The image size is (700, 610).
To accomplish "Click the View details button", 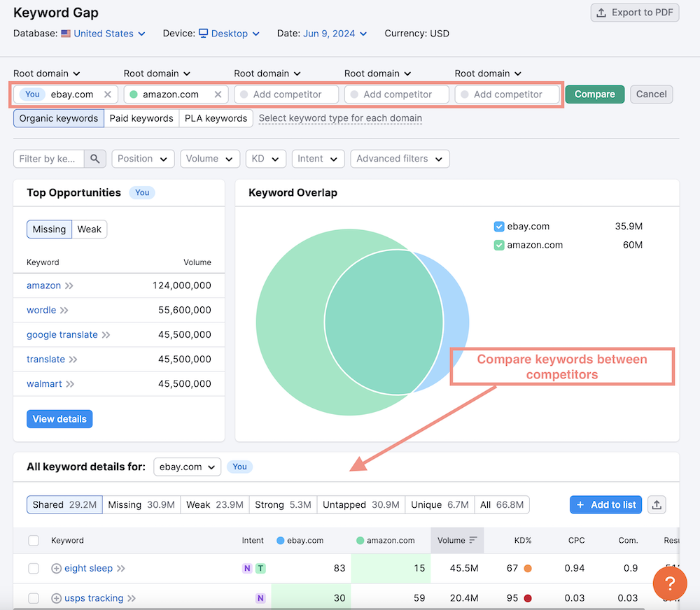I will [59, 419].
